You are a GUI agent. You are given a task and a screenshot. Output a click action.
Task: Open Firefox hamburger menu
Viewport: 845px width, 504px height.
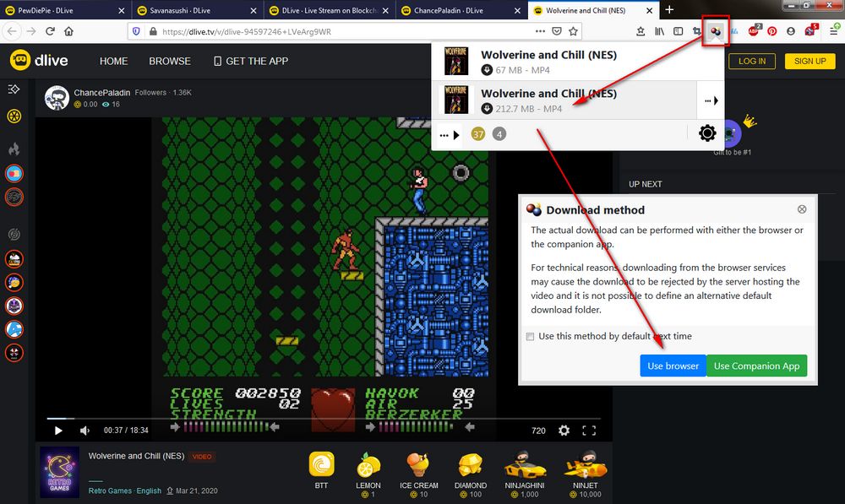(833, 31)
